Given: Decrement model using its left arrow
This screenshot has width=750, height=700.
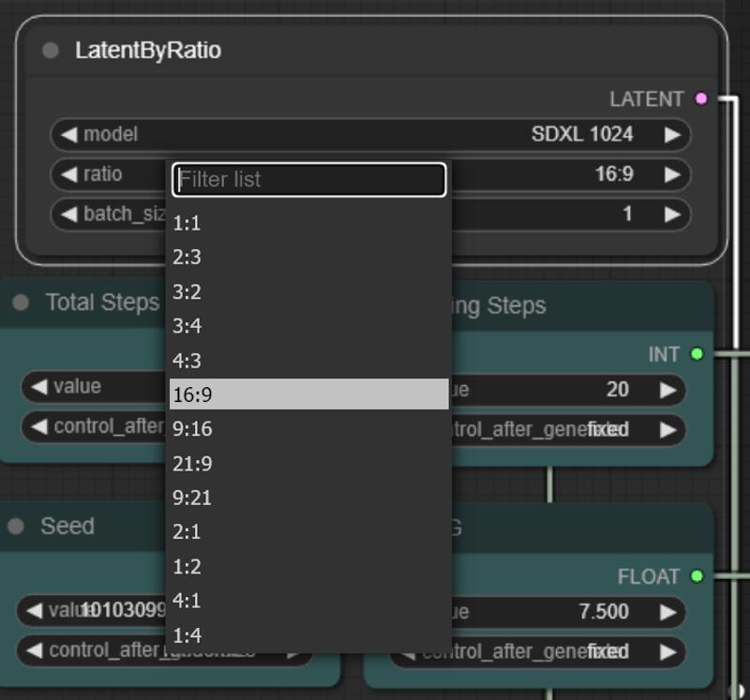Looking at the screenshot, I should click(69, 134).
